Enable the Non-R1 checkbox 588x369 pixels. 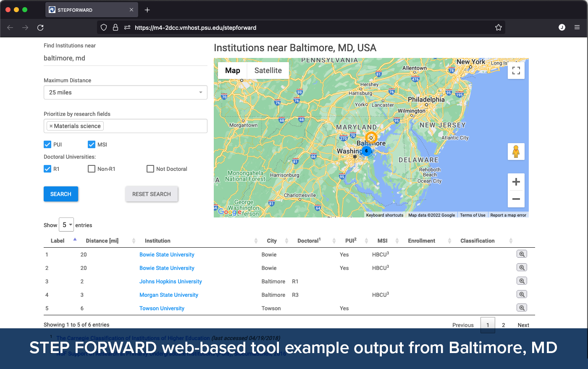point(92,169)
